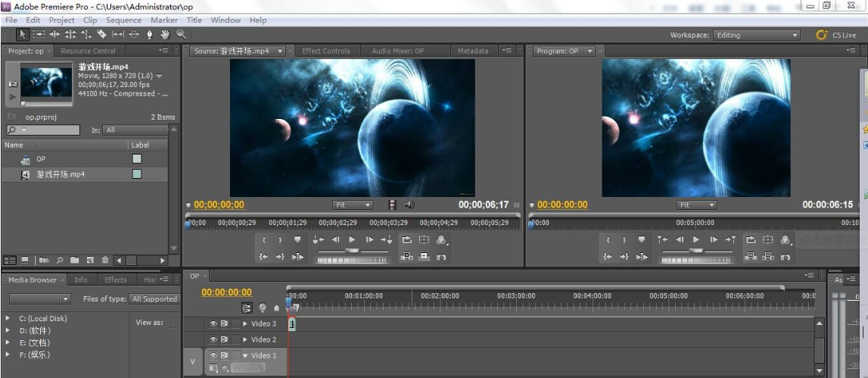
Task: Open the Marker menu
Action: [x=164, y=20]
